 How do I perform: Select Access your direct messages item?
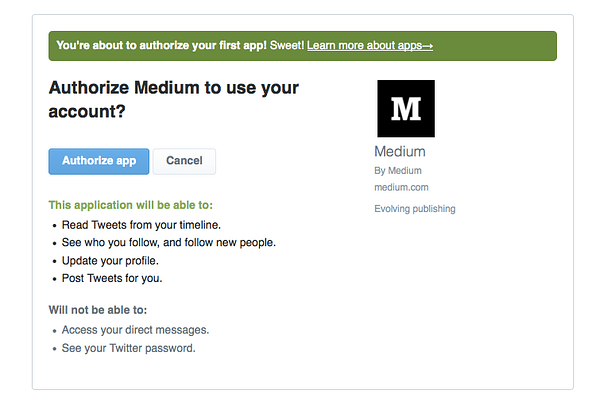click(135, 330)
